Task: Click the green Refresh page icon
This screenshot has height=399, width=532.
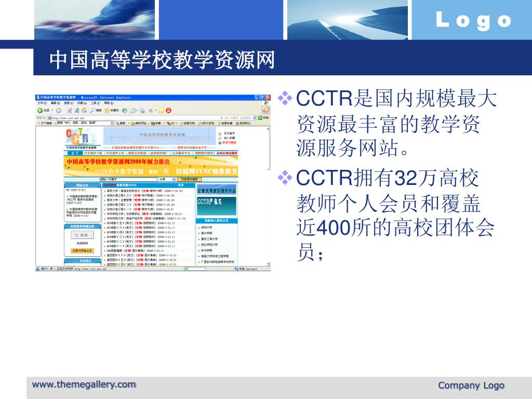Action: [x=77, y=110]
